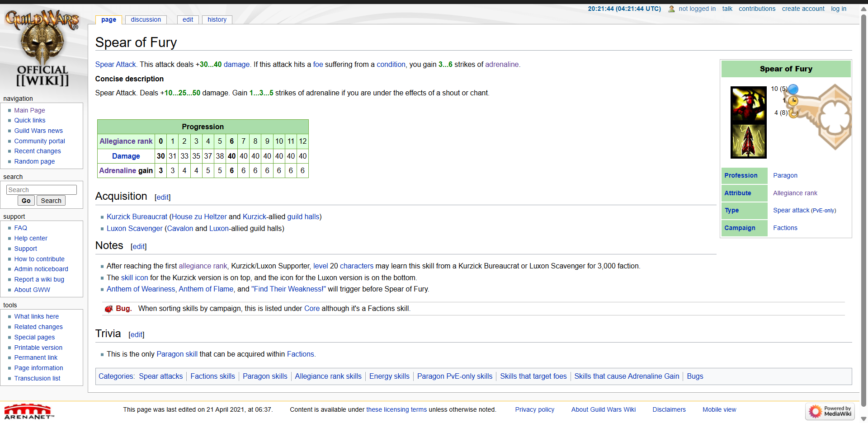Viewport: 868px width, 423px height.
Task: Switch to the discussion tab
Action: 146,19
